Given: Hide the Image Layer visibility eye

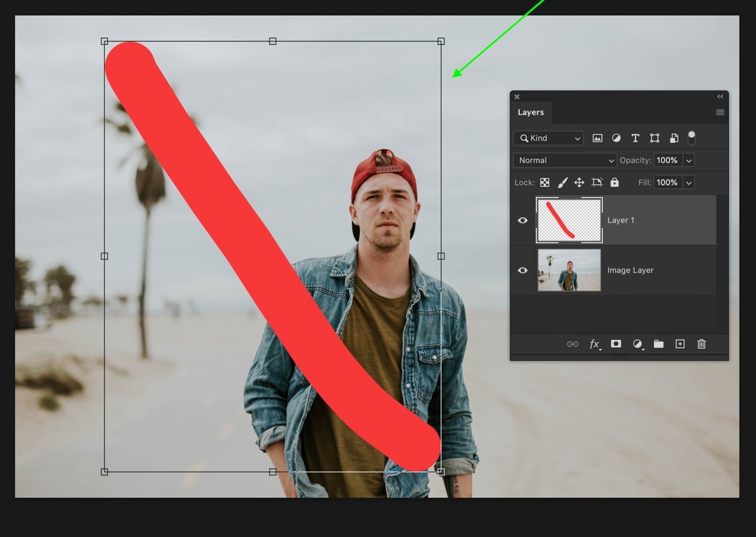Looking at the screenshot, I should pyautogui.click(x=522, y=270).
